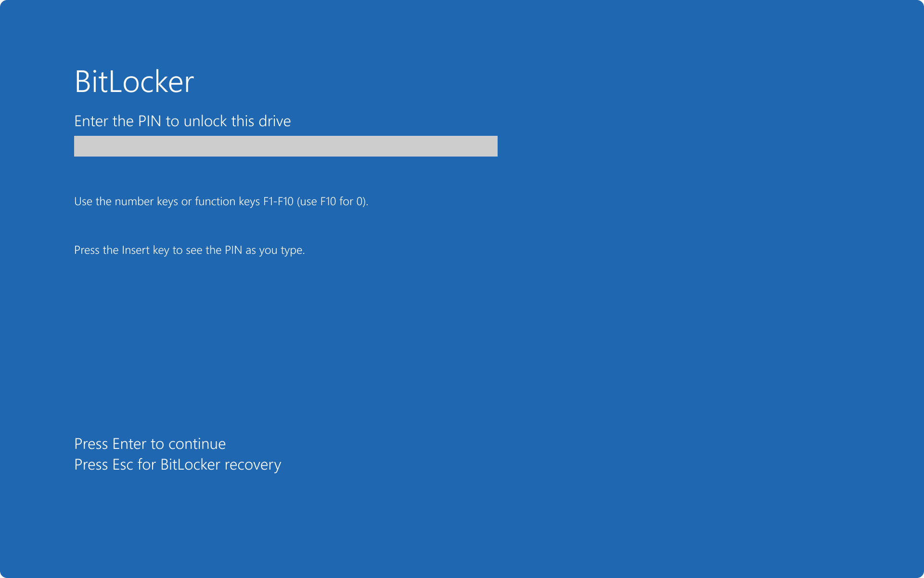Click 'Press Esc for BitLocker recovery' link
This screenshot has width=924, height=578.
[x=178, y=464]
